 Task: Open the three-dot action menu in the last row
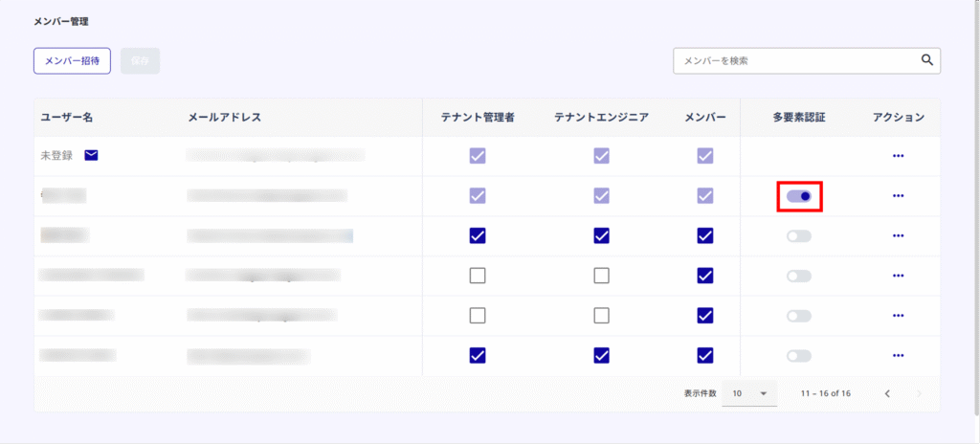(x=898, y=356)
